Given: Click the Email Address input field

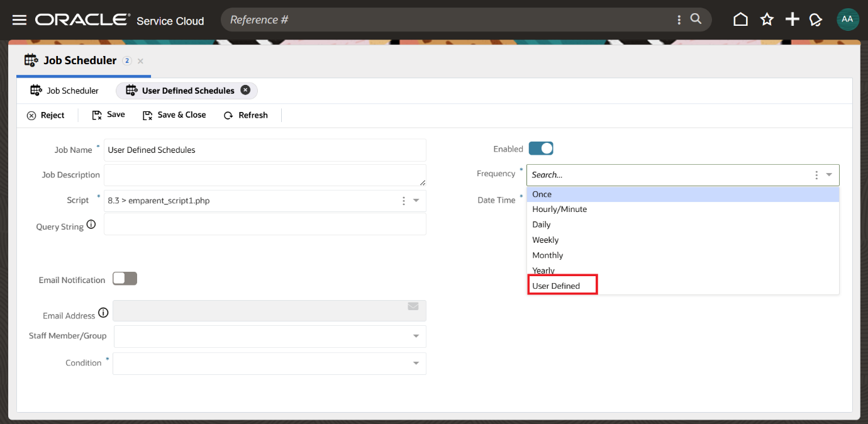Looking at the screenshot, I should click(x=269, y=311).
